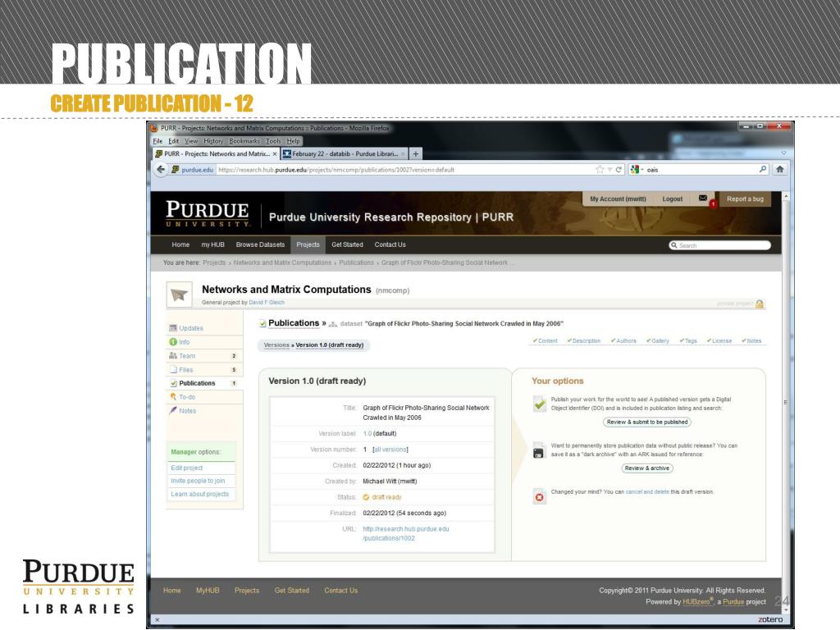Click the purdue.edu site identity button
This screenshot has width=840, height=630.
[192, 169]
